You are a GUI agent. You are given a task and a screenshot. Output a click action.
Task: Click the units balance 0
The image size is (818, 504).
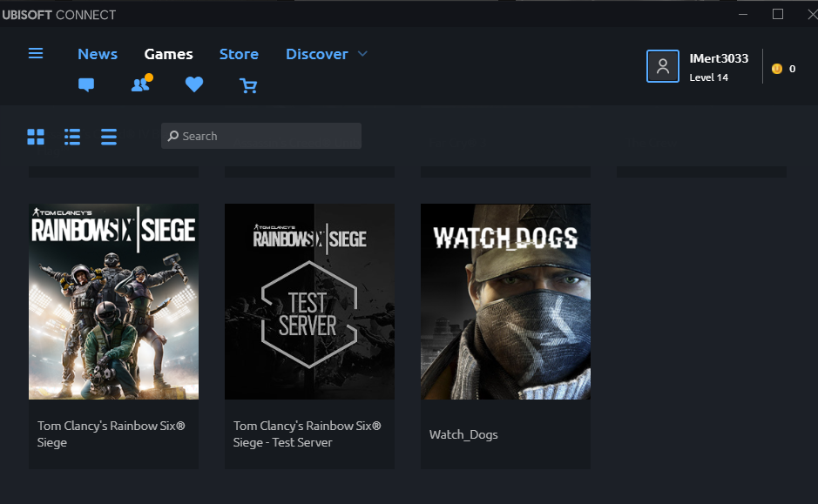(793, 69)
